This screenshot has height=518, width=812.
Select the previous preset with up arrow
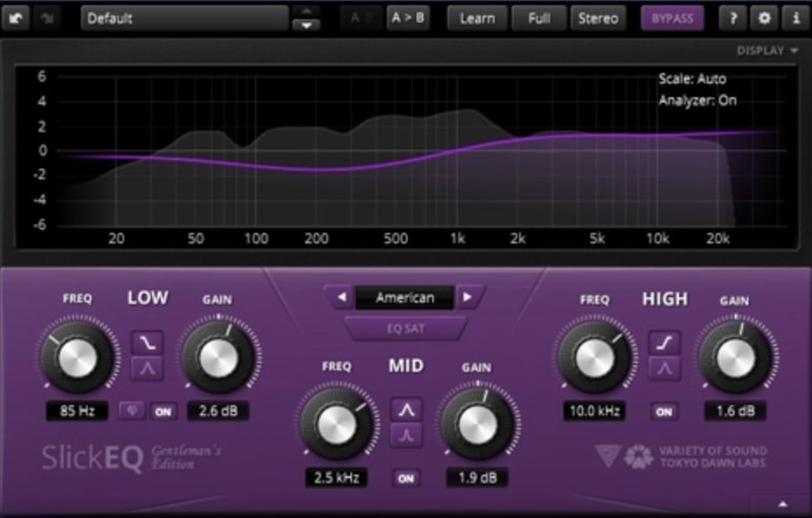tap(306, 11)
